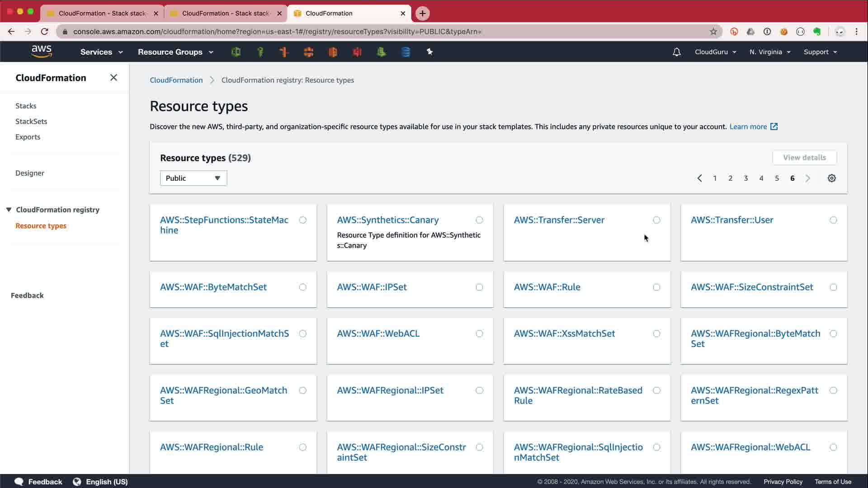This screenshot has width=868, height=488.
Task: Go to page 3 of results
Action: point(745,178)
